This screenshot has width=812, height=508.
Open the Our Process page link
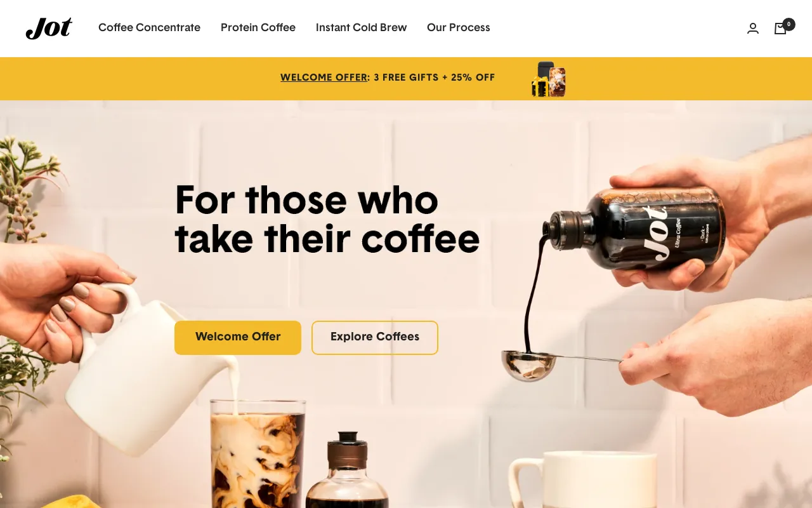click(459, 27)
